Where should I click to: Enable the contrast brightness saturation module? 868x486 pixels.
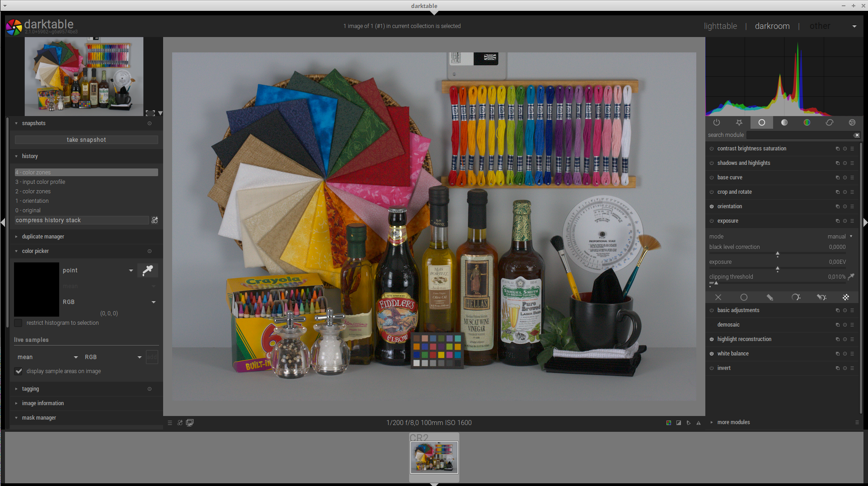tap(712, 149)
